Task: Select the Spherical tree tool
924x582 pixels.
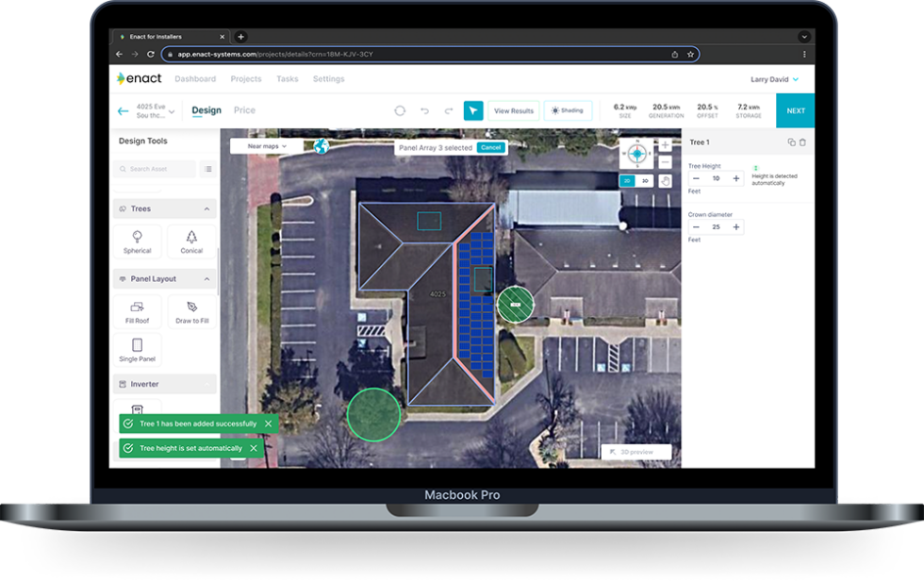Action: point(137,241)
